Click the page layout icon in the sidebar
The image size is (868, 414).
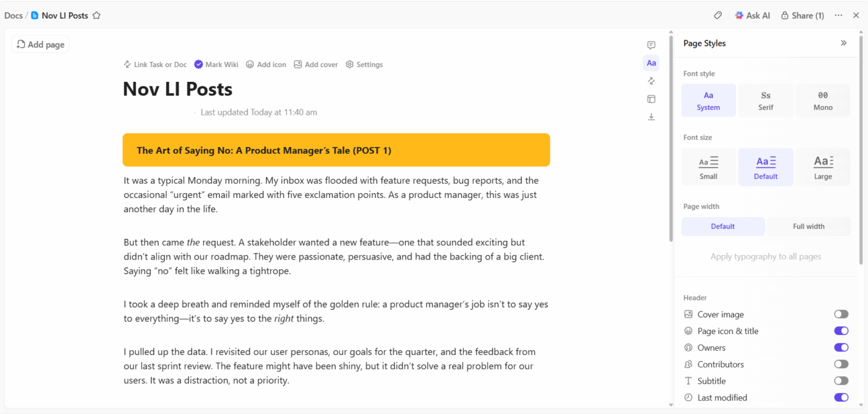coord(651,98)
